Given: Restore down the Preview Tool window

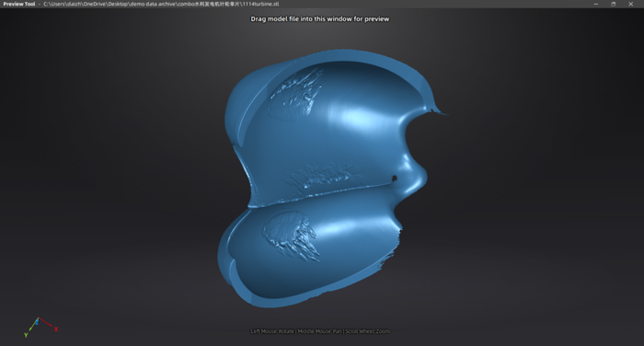Looking at the screenshot, I should pyautogui.click(x=614, y=4).
